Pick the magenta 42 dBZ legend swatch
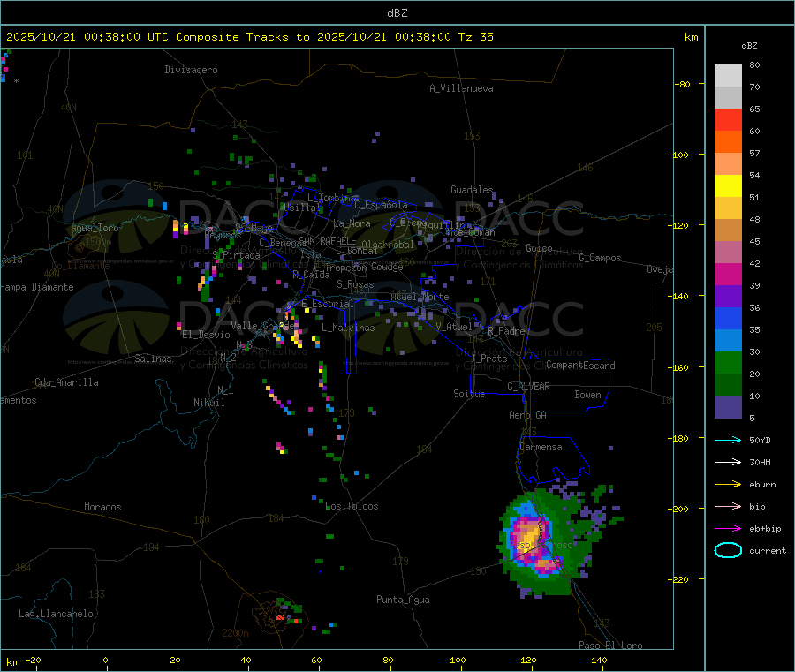Image resolution: width=795 pixels, height=672 pixels. tap(728, 274)
